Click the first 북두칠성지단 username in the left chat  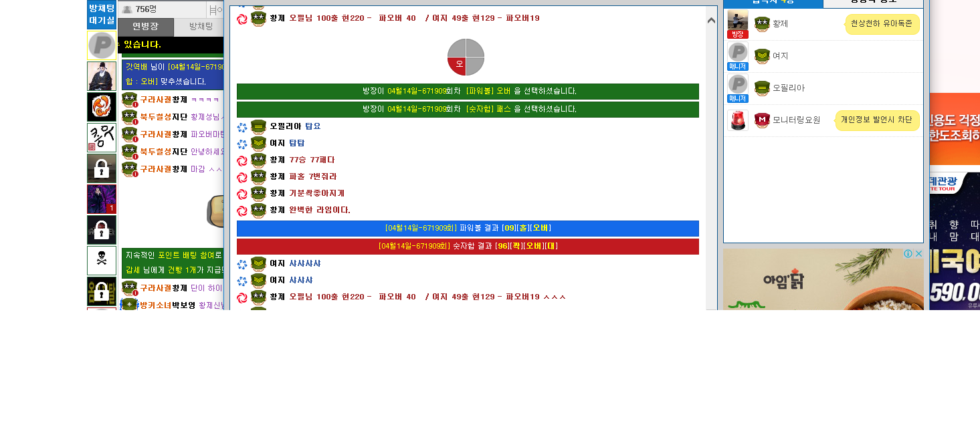[164, 117]
